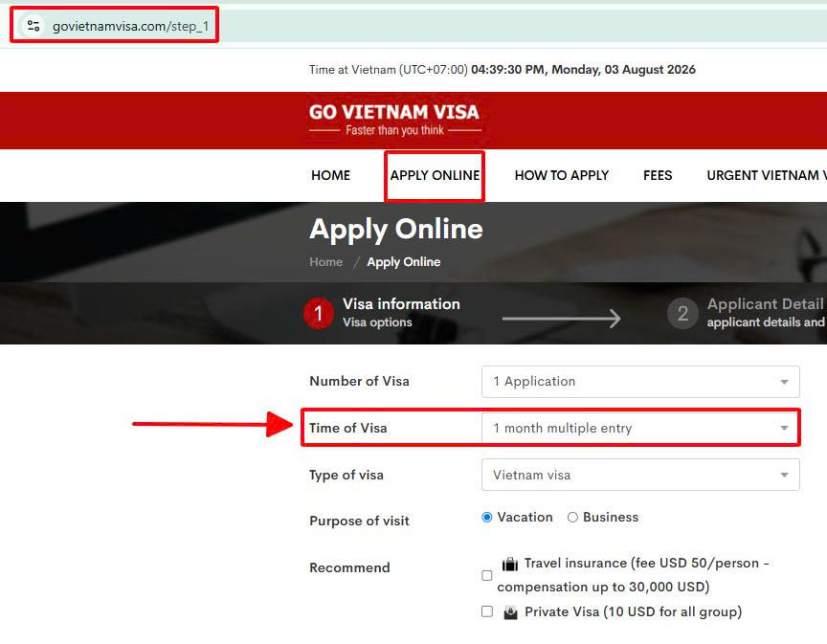Enable the Travel insurance checkbox
This screenshot has width=827, height=644.
point(487,575)
